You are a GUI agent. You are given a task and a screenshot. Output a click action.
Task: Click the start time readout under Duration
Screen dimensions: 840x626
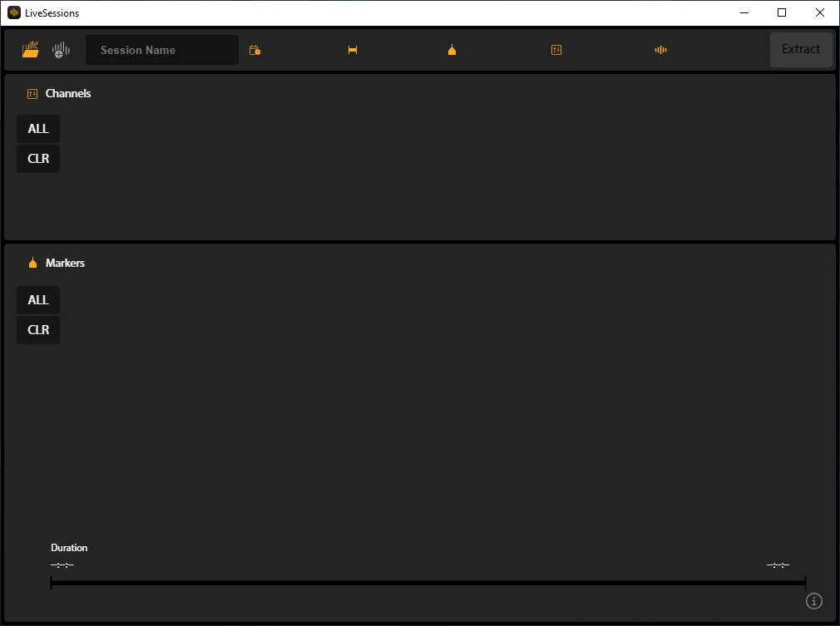pos(62,565)
